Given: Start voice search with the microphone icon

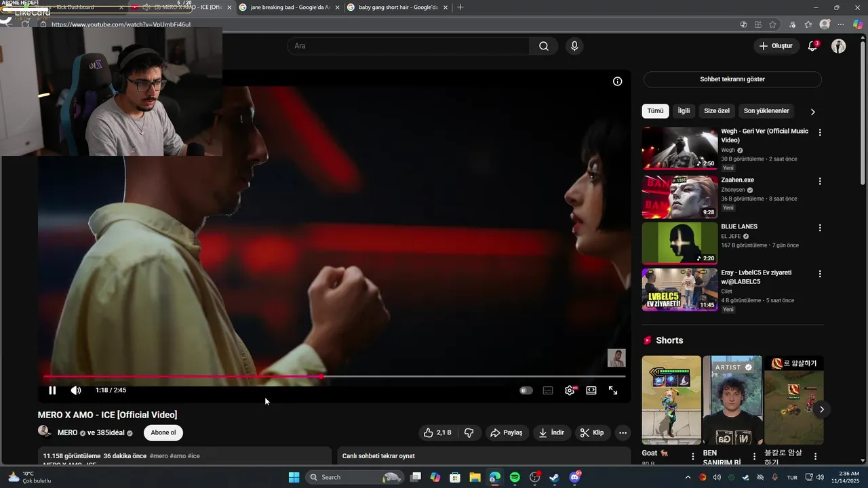Looking at the screenshot, I should 574,46.
